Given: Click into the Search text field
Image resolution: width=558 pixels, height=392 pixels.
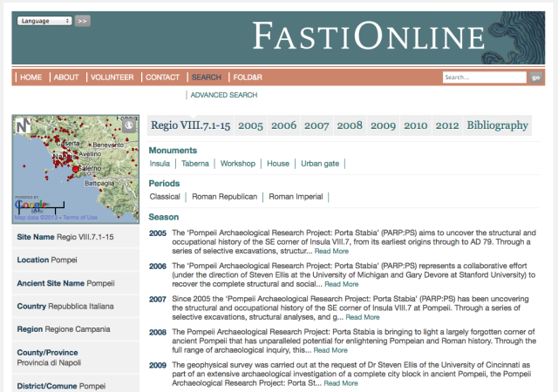Looking at the screenshot, I should 484,78.
